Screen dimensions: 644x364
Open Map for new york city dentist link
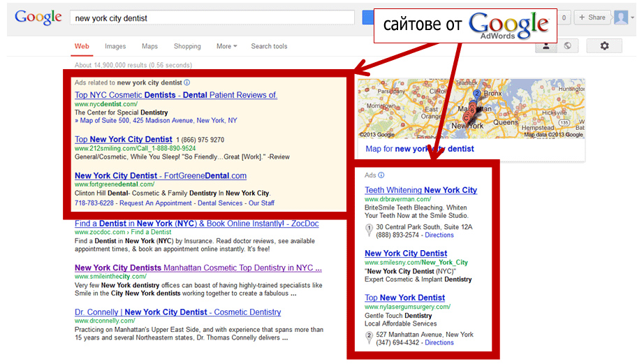pyautogui.click(x=420, y=149)
